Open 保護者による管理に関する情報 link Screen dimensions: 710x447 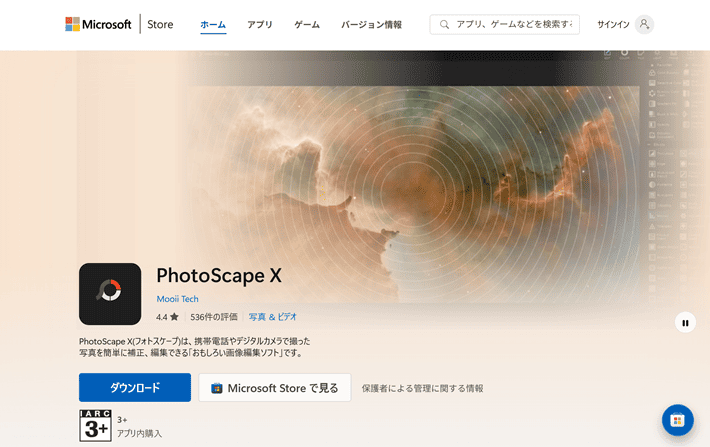click(x=422, y=388)
